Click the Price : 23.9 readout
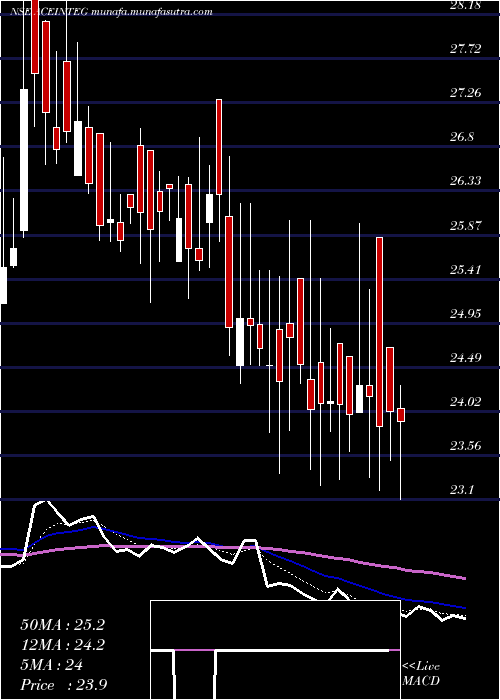The width and height of the screenshot is (500, 700). click(x=64, y=685)
